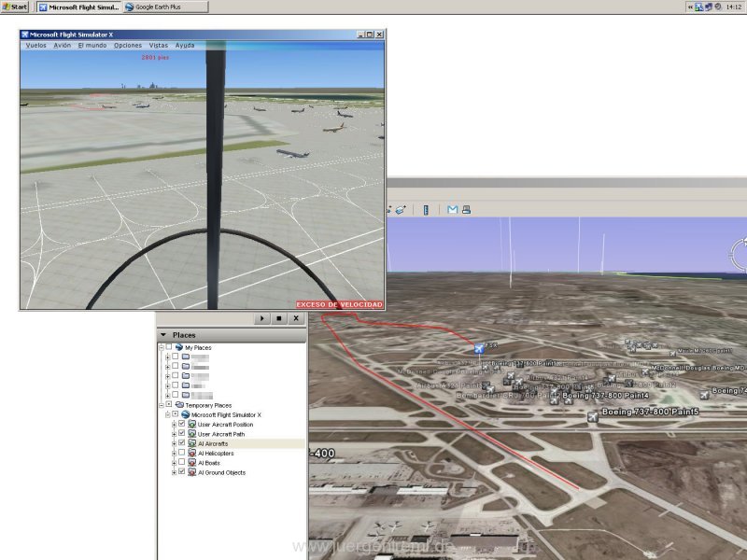Toggle the Temporary Places checkbox
The height and width of the screenshot is (560, 747).
tap(169, 404)
